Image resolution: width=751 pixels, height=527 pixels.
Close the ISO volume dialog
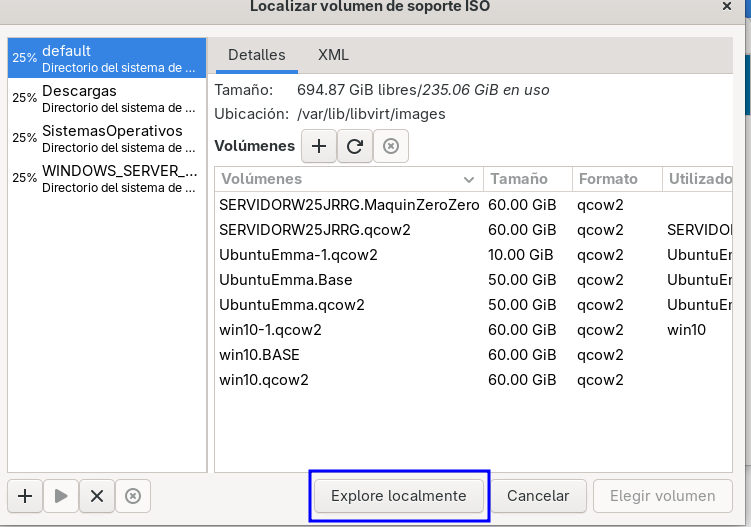click(727, 6)
